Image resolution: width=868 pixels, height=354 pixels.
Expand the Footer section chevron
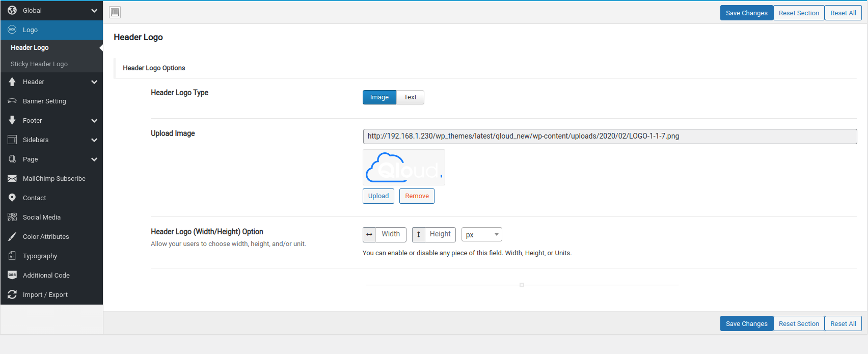(x=94, y=120)
